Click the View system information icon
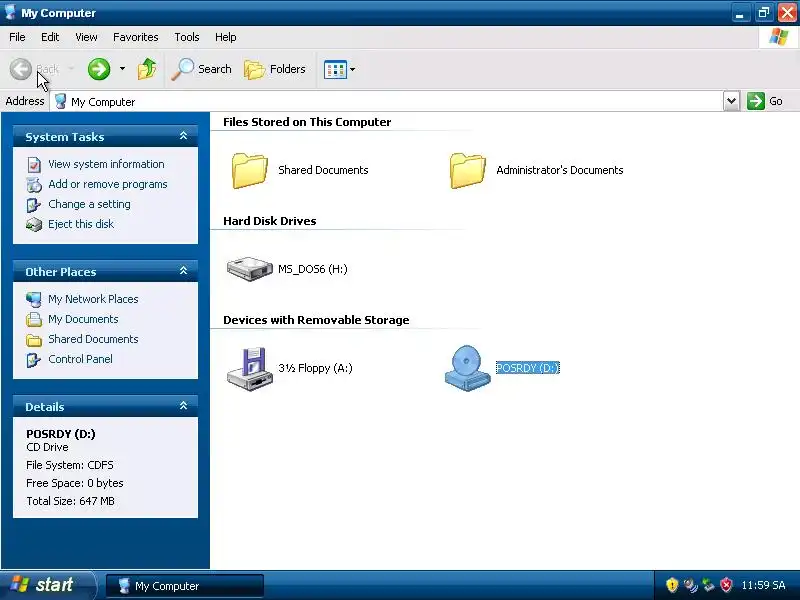The width and height of the screenshot is (800, 600). pyautogui.click(x=34, y=165)
